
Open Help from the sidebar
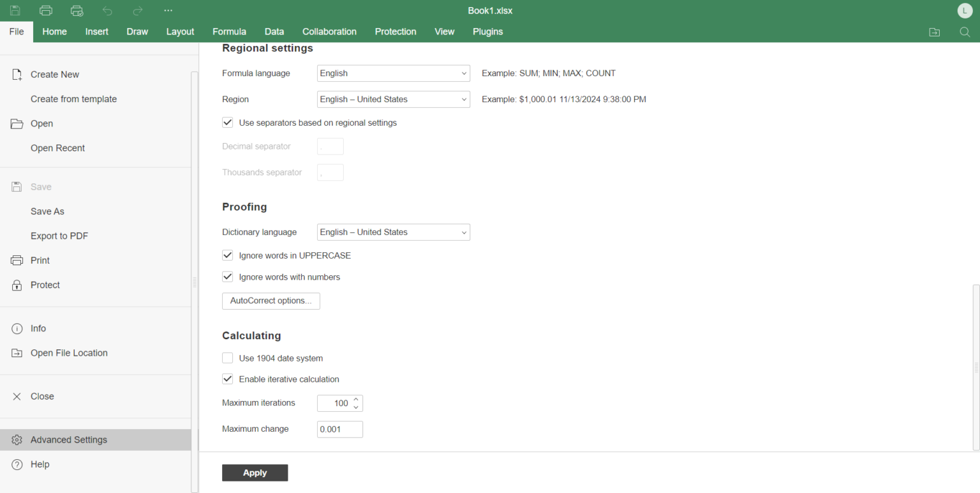tap(40, 464)
